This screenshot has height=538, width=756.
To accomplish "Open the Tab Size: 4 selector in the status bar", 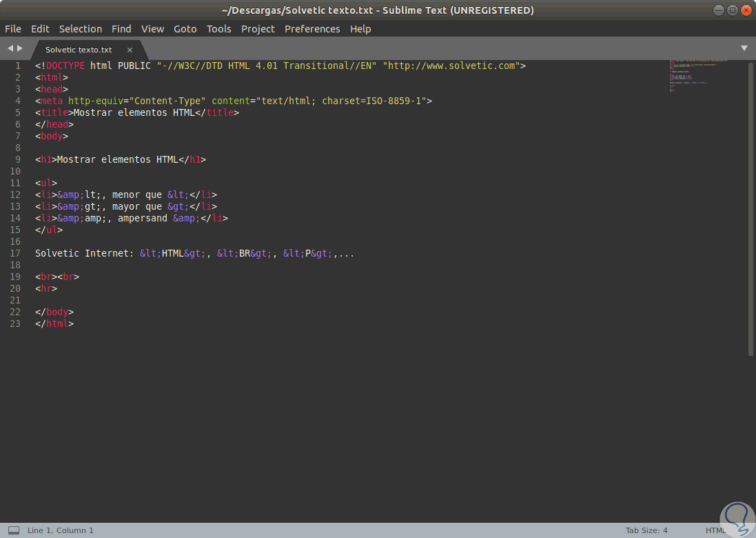I will coord(646,530).
